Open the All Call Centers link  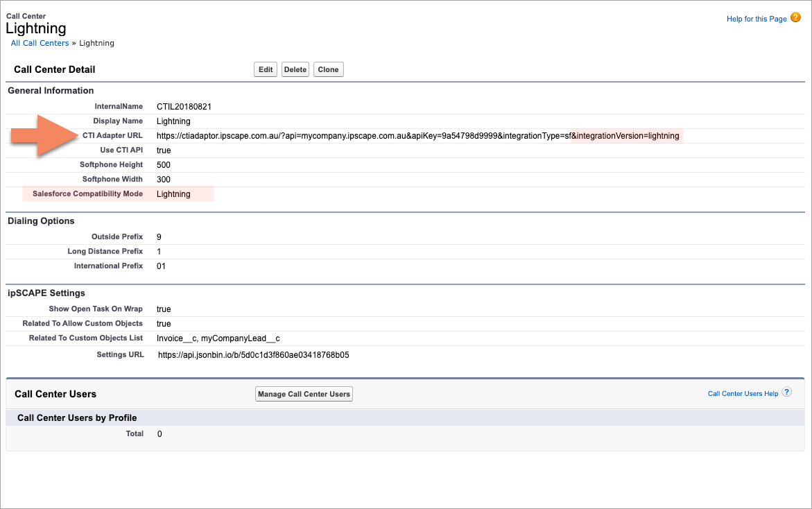40,42
